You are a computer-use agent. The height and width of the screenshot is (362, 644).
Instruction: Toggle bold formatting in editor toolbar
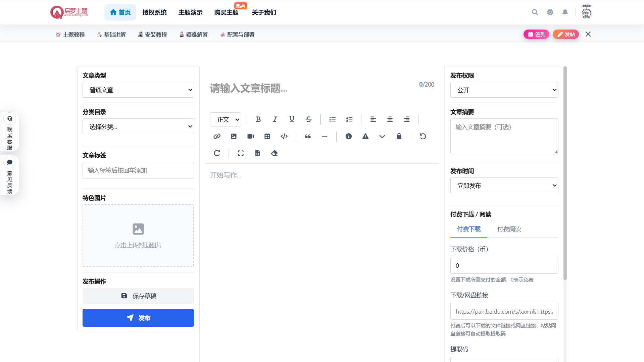[x=258, y=119]
